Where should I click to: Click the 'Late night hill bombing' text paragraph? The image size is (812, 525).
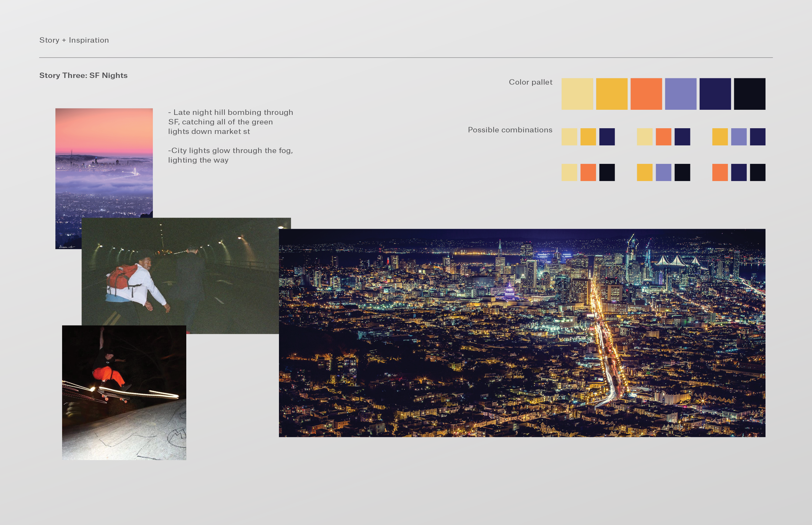230,122
